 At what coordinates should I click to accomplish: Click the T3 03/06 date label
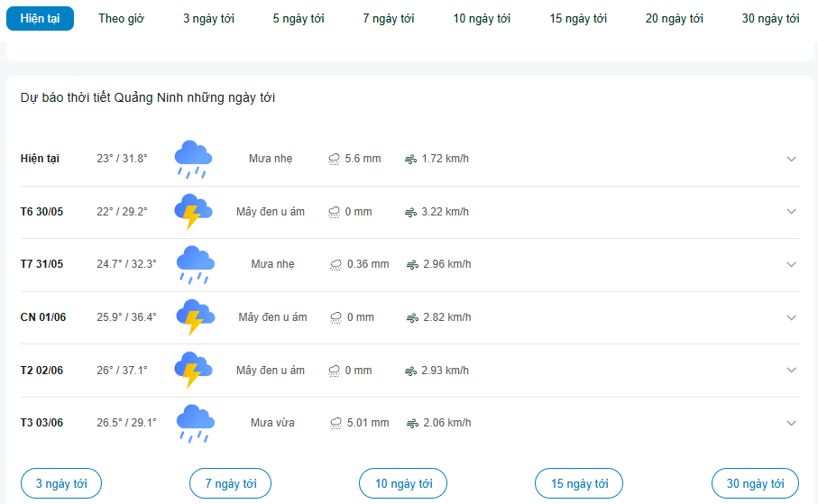tap(41, 423)
